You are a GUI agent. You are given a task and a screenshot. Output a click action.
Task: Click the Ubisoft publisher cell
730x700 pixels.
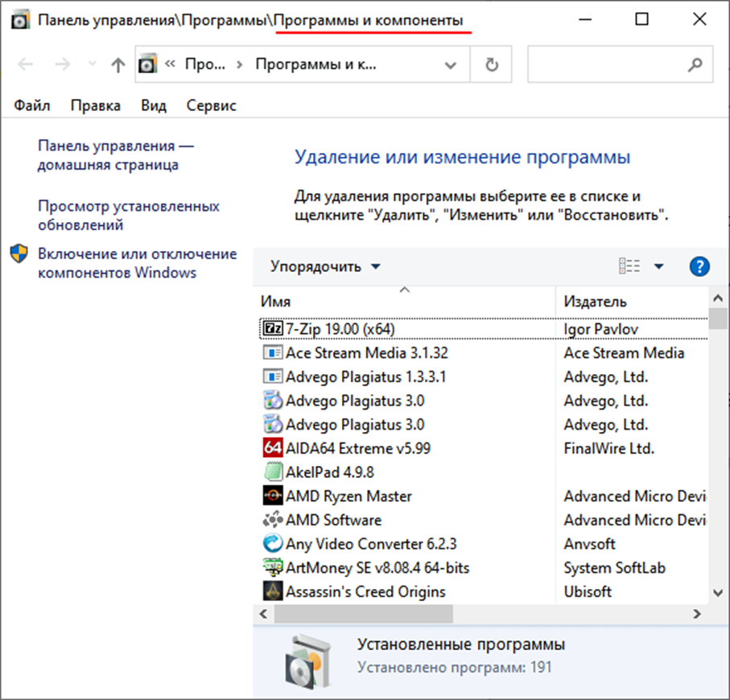(x=588, y=591)
